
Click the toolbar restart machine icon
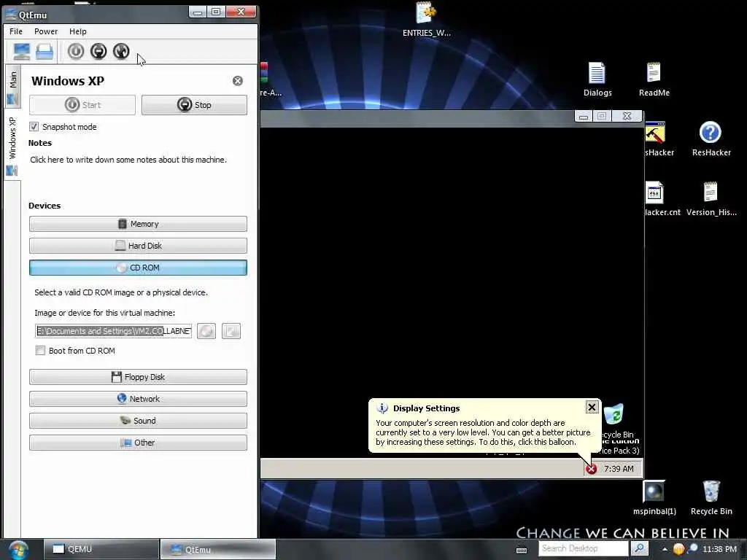(x=122, y=51)
